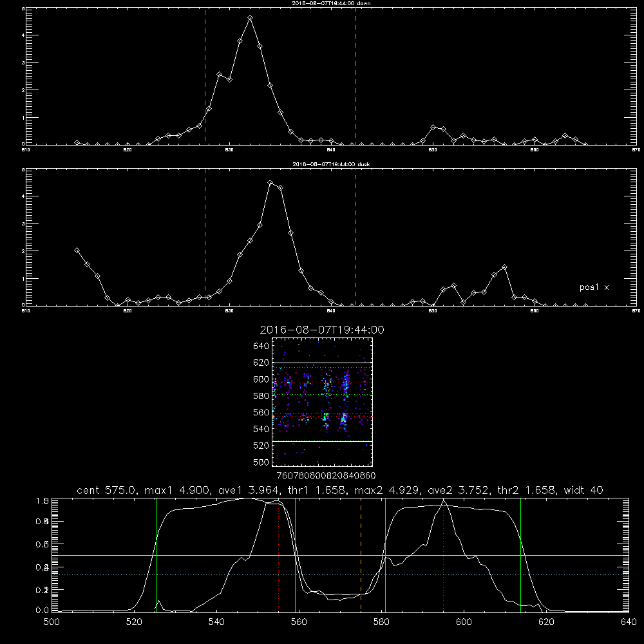Image resolution: width=644 pixels, height=644 pixels.
Task: Click 'ave2 3.752' in bottom plot title
Action: click(459, 490)
